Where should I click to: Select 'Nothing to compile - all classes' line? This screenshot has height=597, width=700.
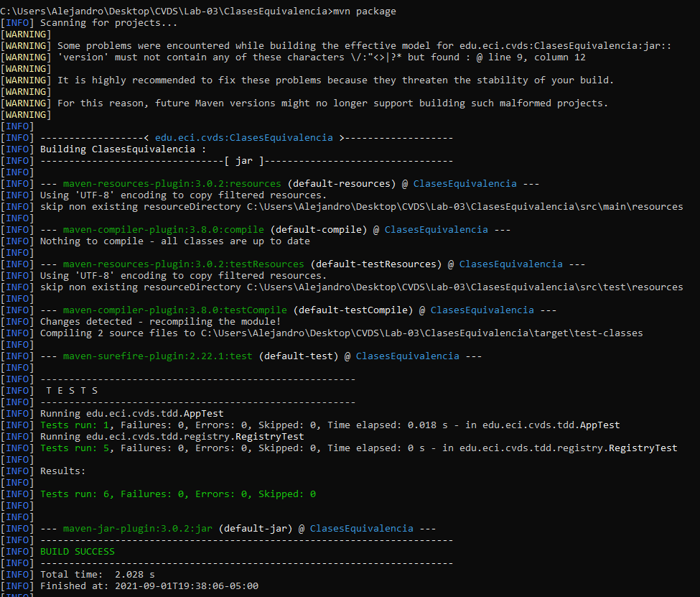(x=175, y=241)
